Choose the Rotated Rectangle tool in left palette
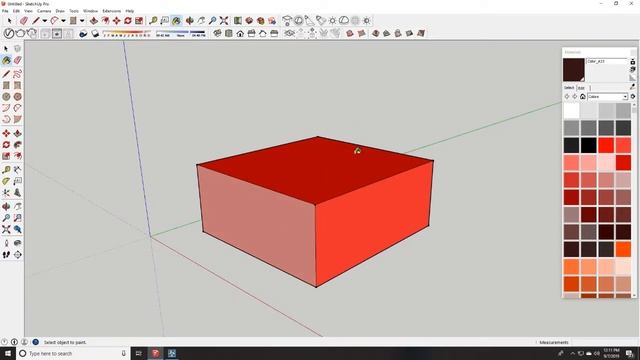Image resolution: width=640 pixels, height=360 pixels. point(18,85)
